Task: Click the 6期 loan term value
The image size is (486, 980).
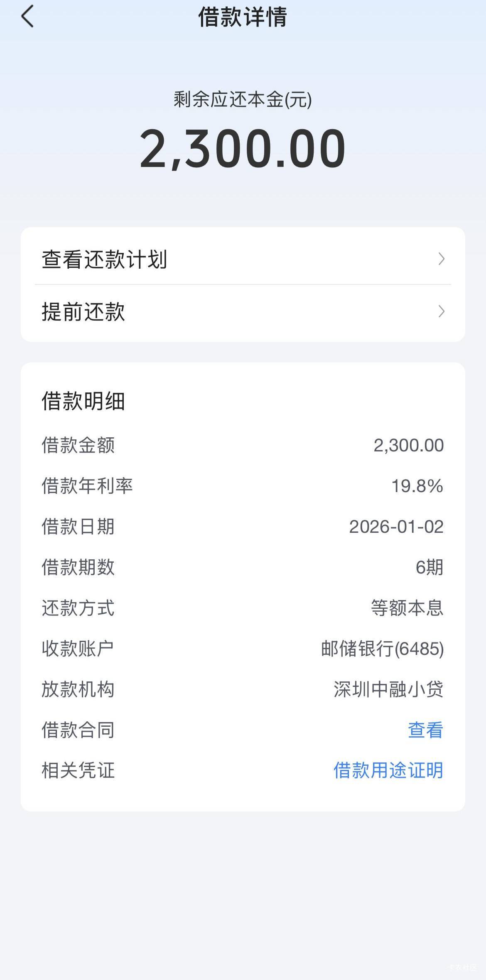Action: click(429, 567)
